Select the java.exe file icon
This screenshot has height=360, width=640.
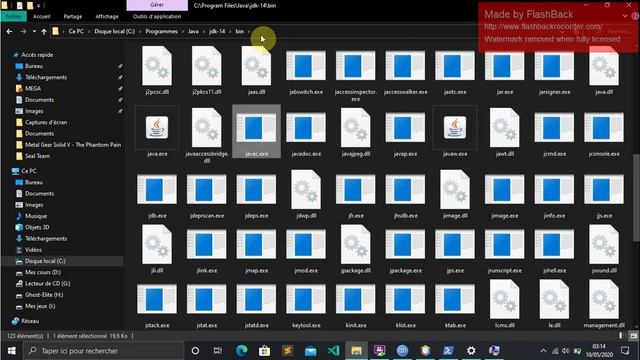[x=157, y=127]
